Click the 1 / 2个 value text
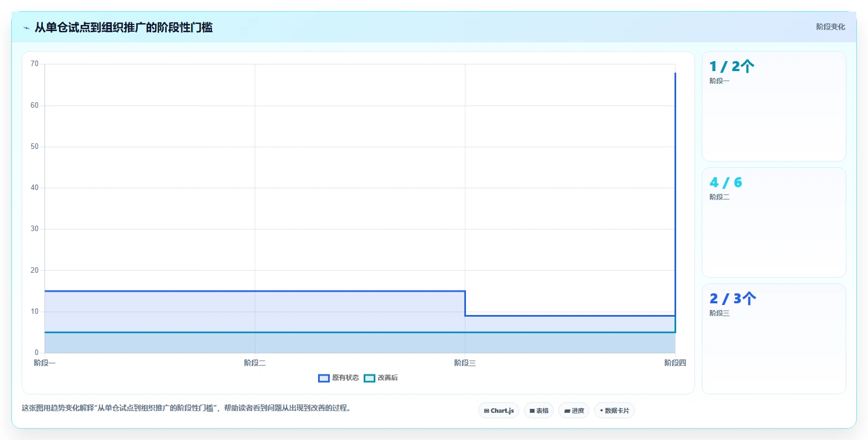The image size is (868, 440). point(732,67)
